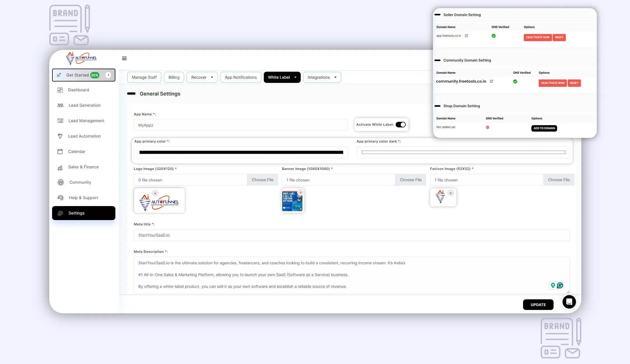Click the Sales & Finance chart icon

pyautogui.click(x=60, y=167)
